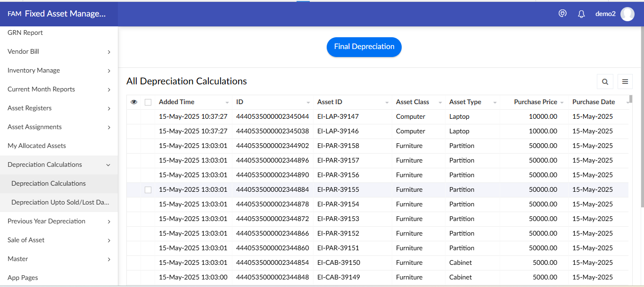Screen dimensions: 644x287
Task: Open the Purchase Price column dropdown arrow
Action: point(562,102)
